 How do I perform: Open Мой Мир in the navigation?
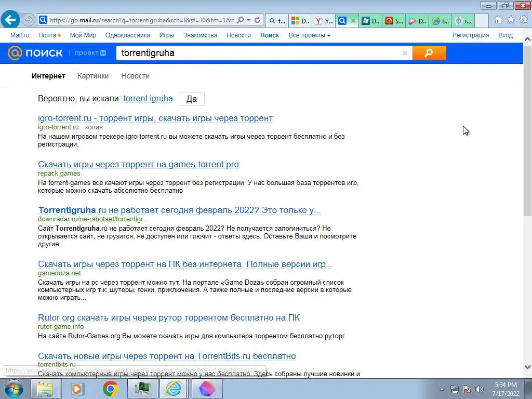(x=83, y=35)
